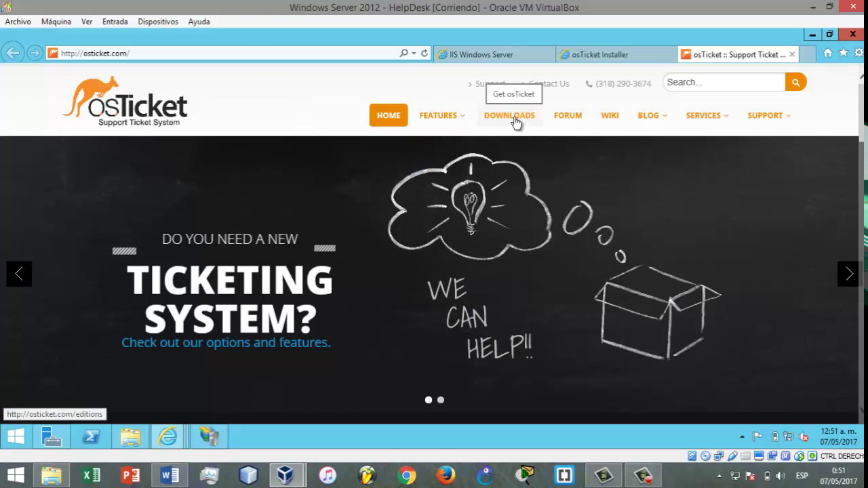Open the address bar history dropdown arrow
The width and height of the screenshot is (868, 488).
point(414,53)
